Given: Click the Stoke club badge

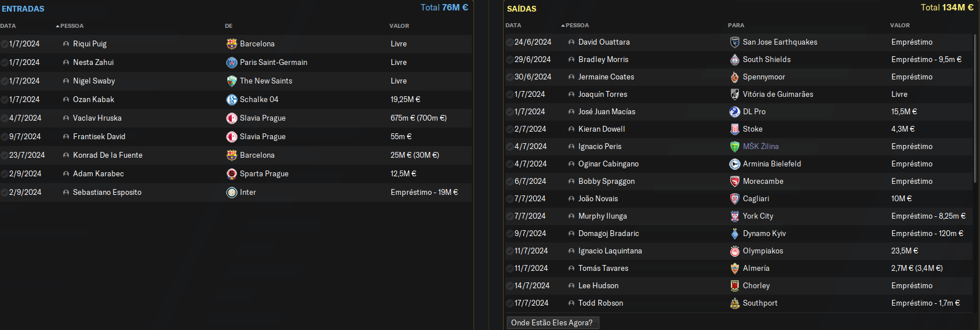Looking at the screenshot, I should [x=735, y=129].
